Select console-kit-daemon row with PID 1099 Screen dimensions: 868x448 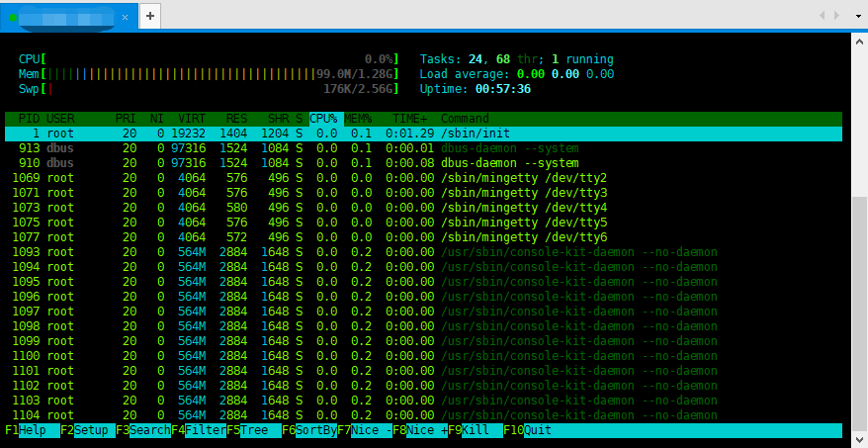[x=423, y=341]
